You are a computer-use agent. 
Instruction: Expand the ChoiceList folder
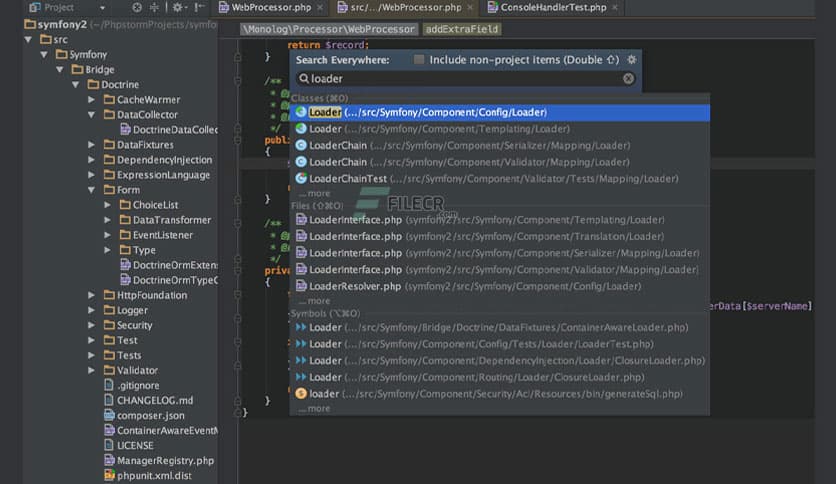point(108,205)
